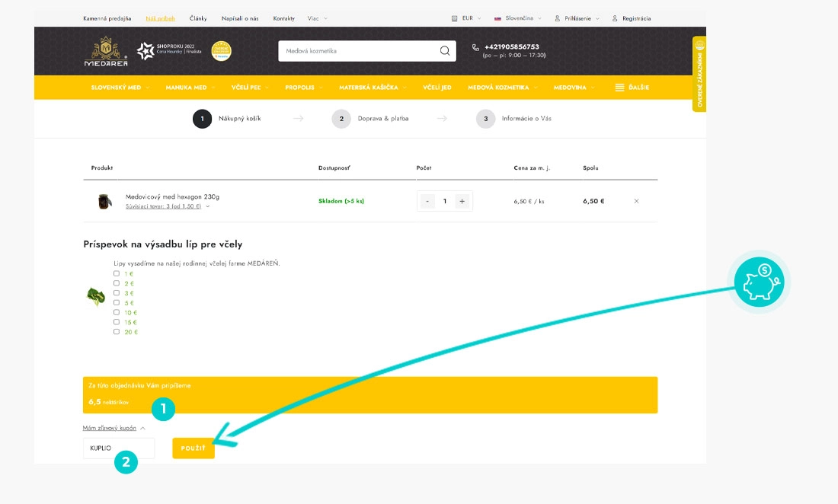This screenshot has width=838, height=504.
Task: Tick the 2 € contribution checkbox
Action: 117,283
